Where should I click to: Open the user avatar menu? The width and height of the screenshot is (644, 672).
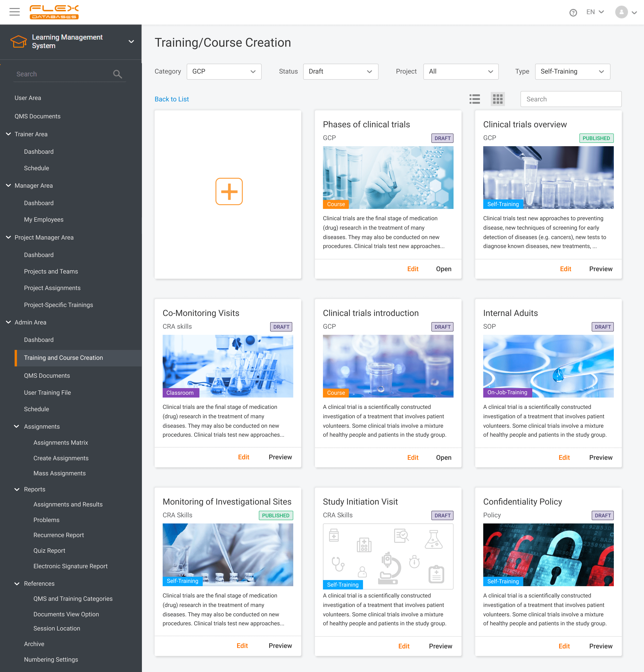point(621,12)
